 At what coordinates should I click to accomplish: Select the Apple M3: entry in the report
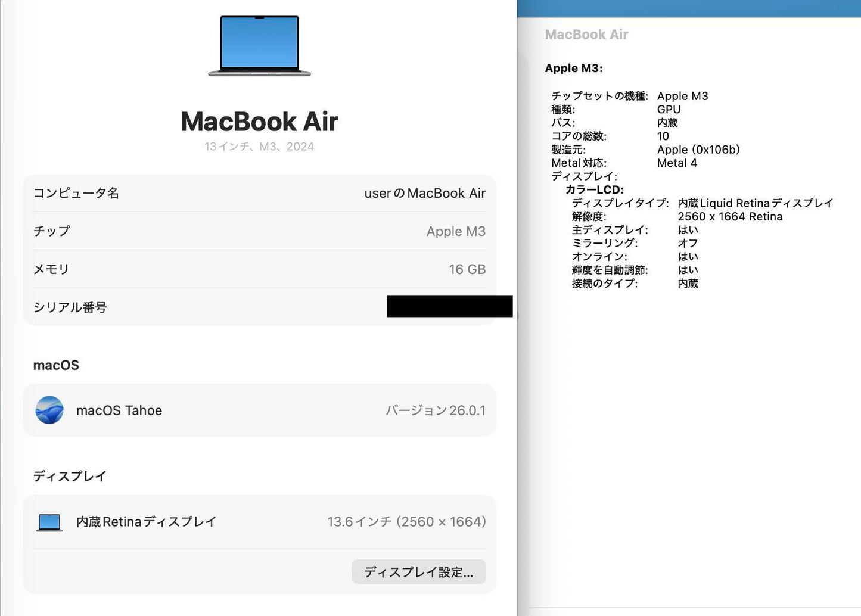(574, 68)
